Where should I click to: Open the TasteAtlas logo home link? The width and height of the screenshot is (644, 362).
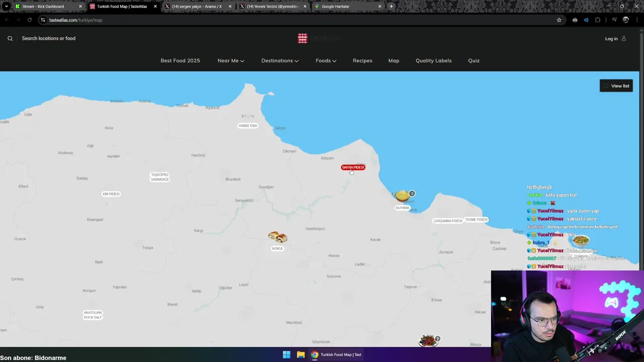[x=320, y=38]
